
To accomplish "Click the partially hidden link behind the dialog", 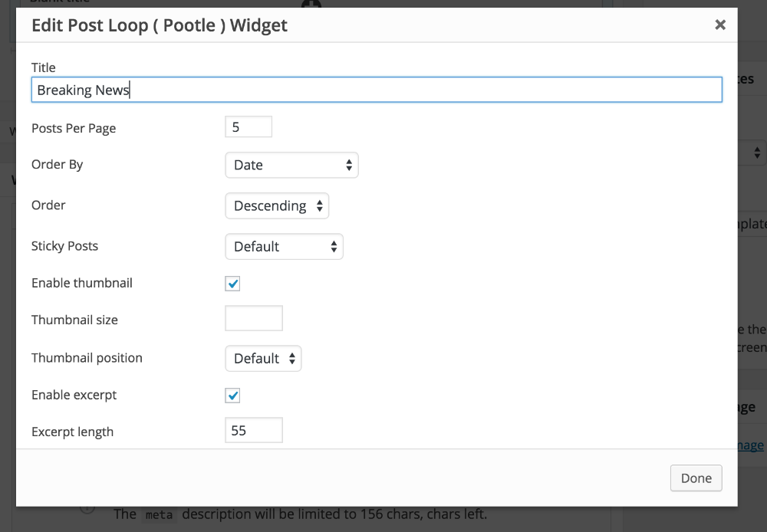I will 752,445.
